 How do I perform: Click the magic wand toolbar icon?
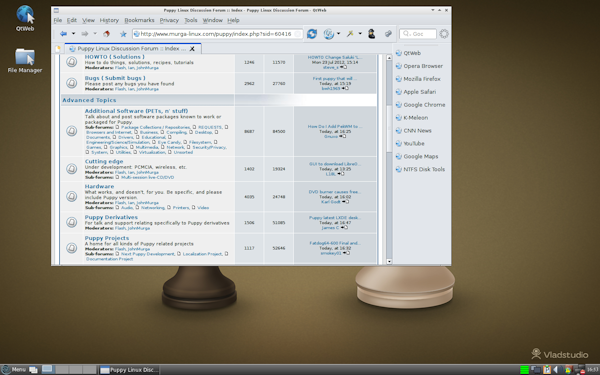coord(350,34)
